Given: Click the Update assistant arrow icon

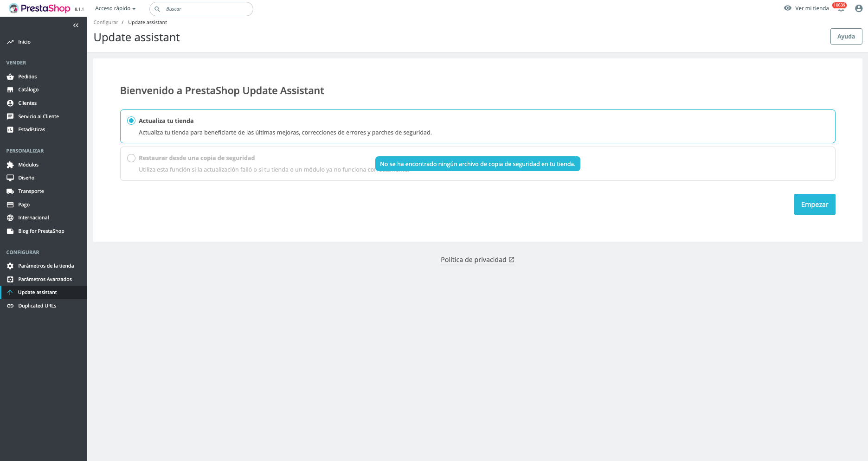Looking at the screenshot, I should coord(10,292).
